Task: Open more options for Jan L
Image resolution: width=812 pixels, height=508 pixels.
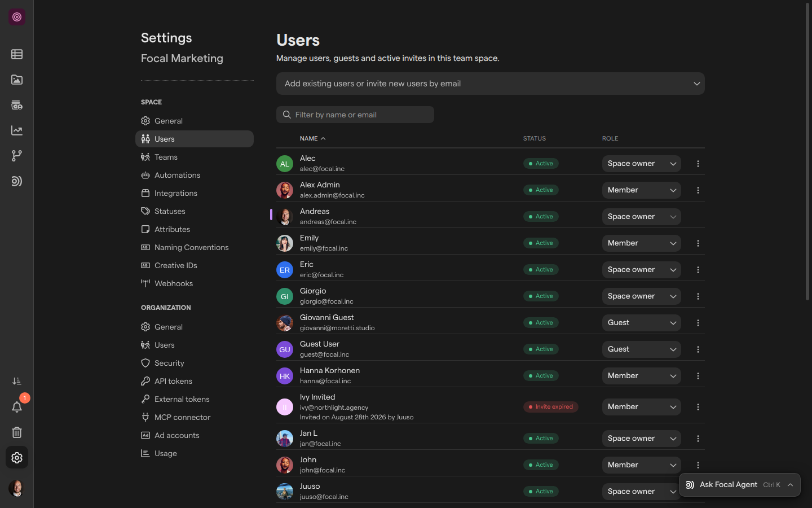Action: pyautogui.click(x=698, y=439)
